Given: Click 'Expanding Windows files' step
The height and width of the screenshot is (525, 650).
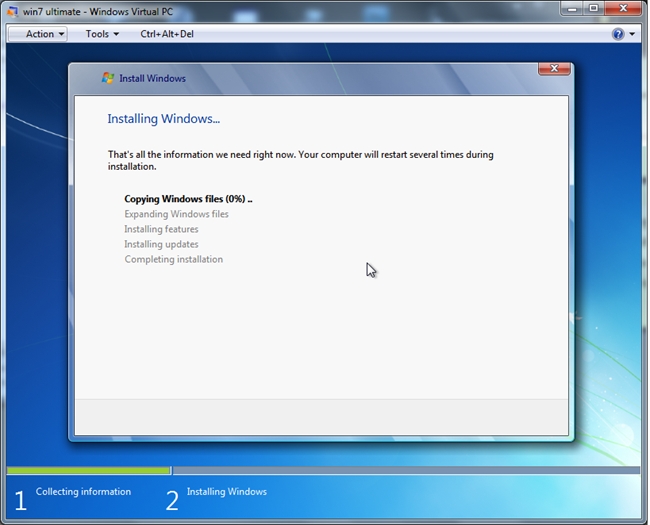Looking at the screenshot, I should (x=176, y=214).
